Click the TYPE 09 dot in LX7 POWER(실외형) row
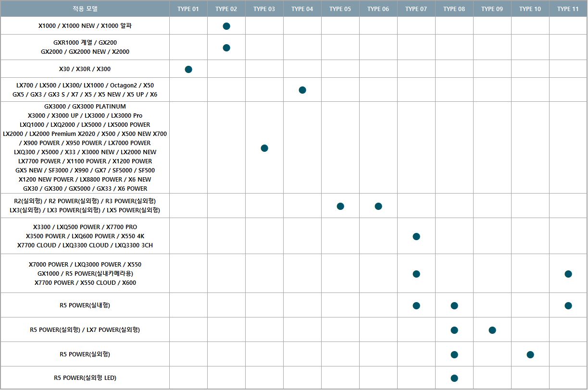This screenshot has width=588, height=390. 492,330
